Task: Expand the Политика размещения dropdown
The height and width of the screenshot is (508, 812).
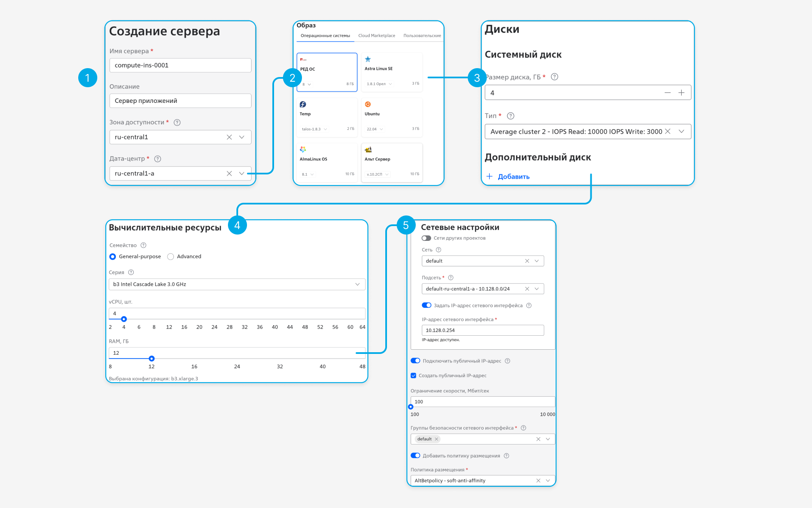Action: tap(548, 480)
